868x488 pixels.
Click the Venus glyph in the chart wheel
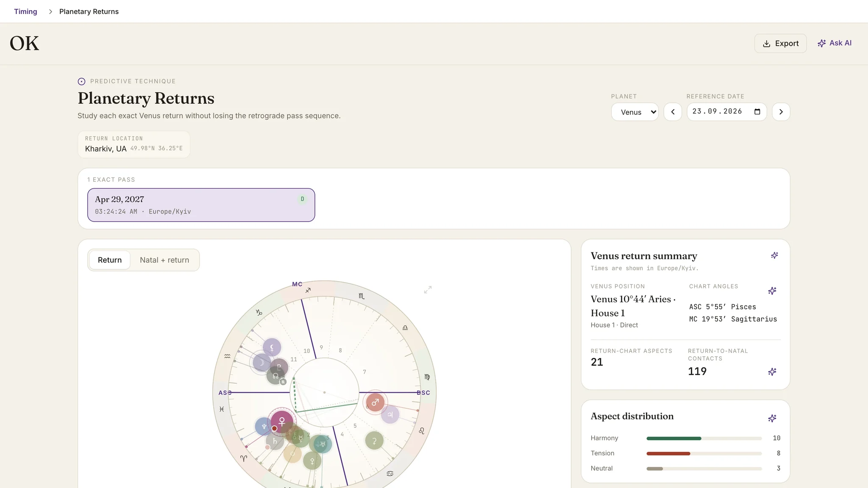(281, 422)
